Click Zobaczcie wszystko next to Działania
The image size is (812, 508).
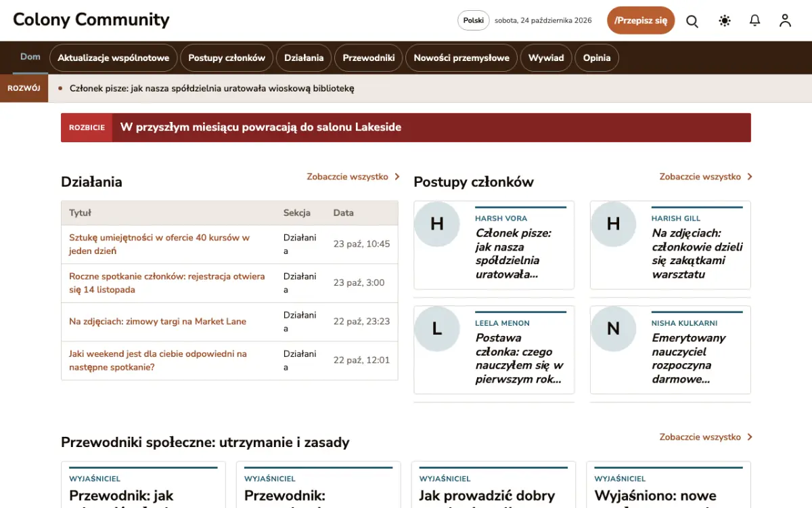click(353, 177)
